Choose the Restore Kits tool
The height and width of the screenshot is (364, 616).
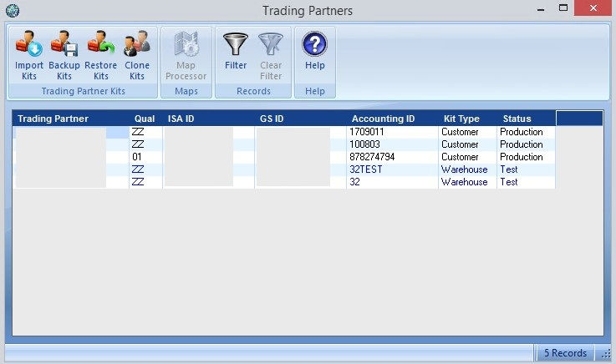tap(100, 55)
